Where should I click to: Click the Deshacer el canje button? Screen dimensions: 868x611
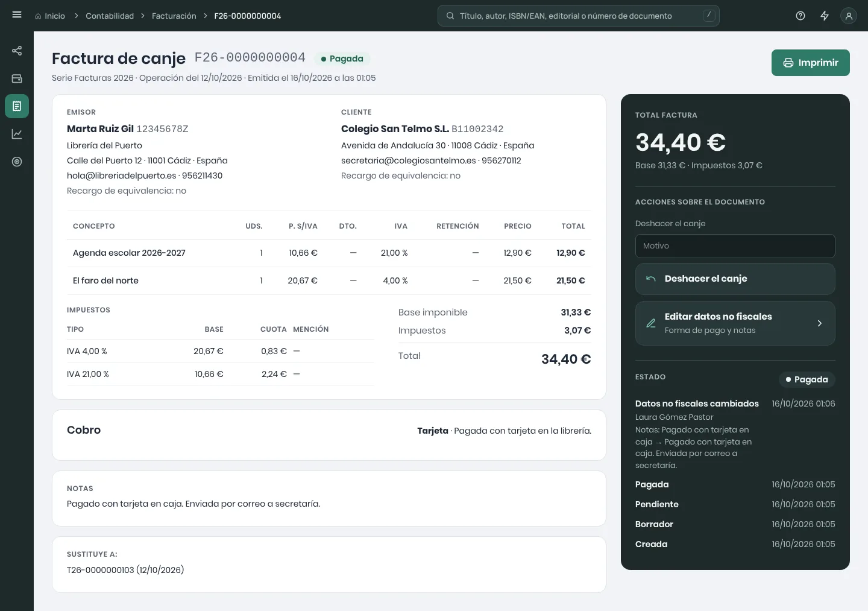click(x=735, y=279)
